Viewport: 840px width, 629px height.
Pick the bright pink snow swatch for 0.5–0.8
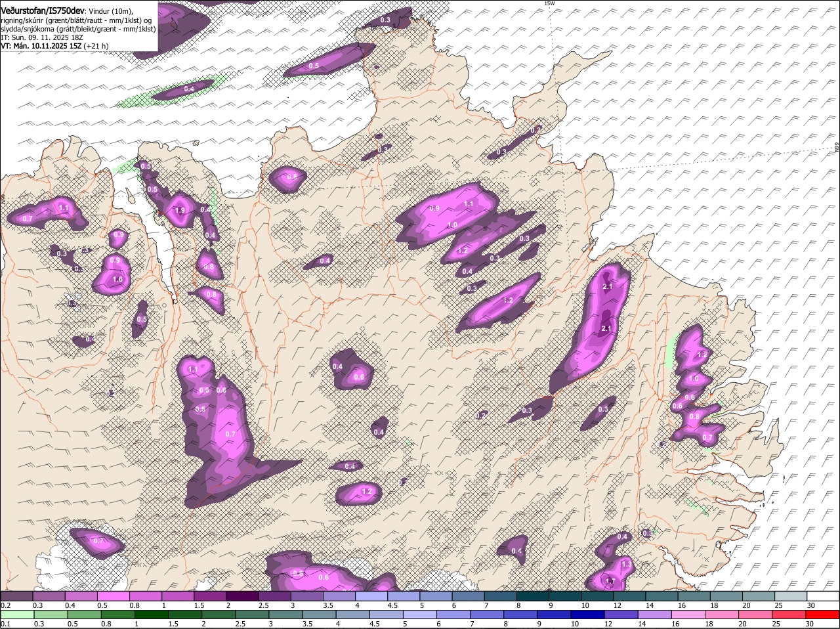pos(113,596)
